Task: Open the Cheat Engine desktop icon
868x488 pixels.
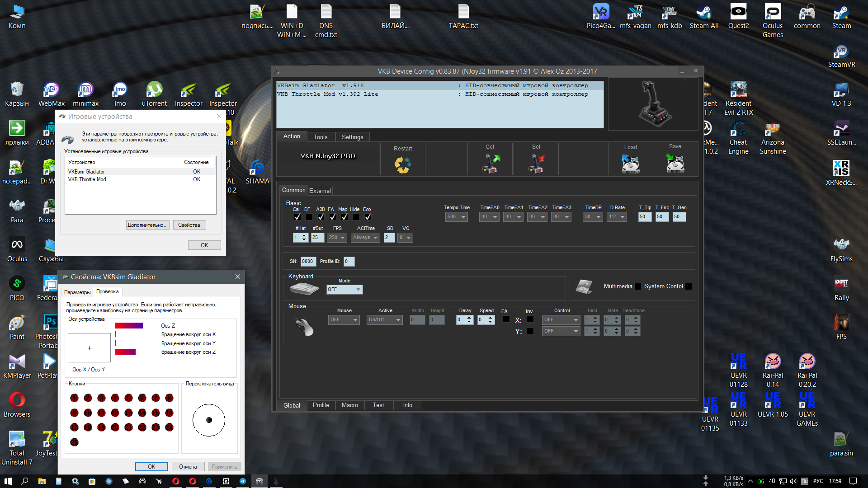Action: (738, 138)
